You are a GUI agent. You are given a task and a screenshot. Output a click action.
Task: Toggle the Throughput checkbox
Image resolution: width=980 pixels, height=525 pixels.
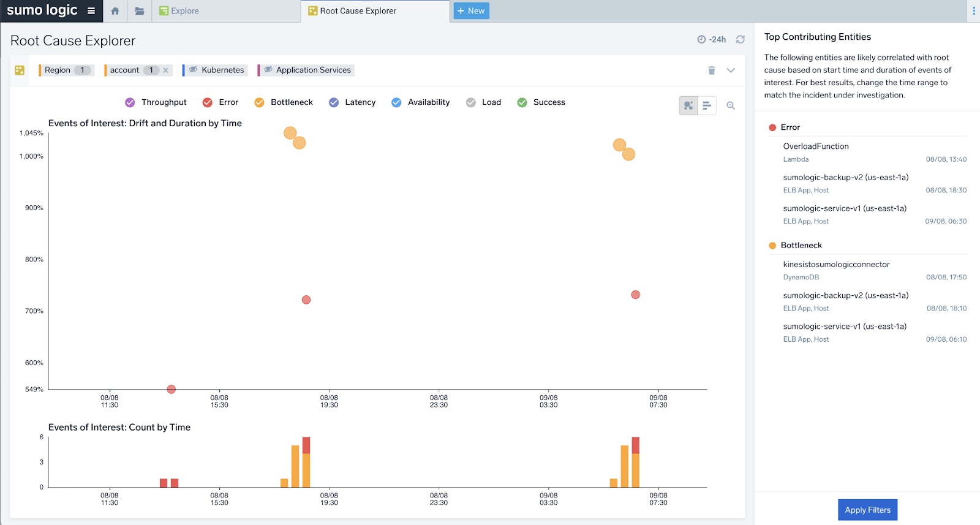click(x=130, y=102)
